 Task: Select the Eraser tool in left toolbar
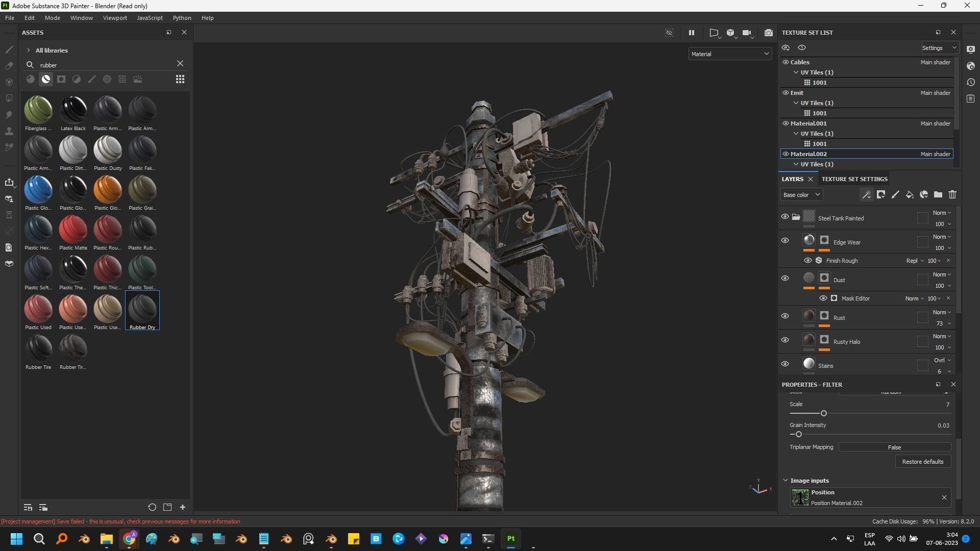[x=9, y=66]
